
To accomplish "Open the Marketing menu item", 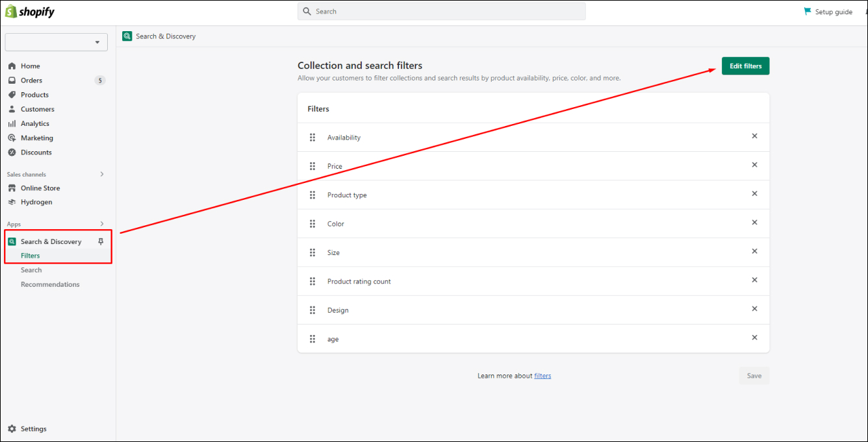I will (37, 138).
